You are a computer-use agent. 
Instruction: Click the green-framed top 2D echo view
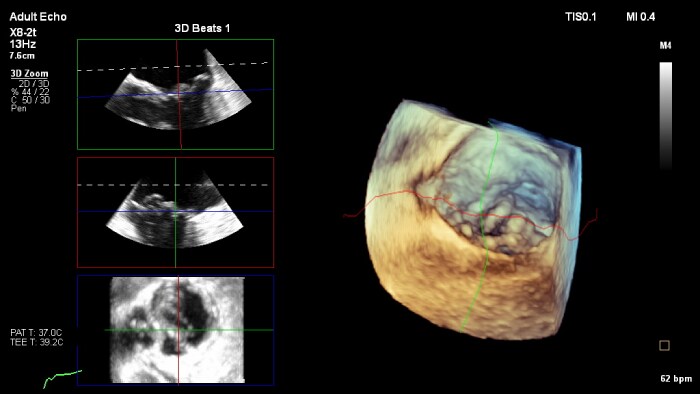[175, 94]
